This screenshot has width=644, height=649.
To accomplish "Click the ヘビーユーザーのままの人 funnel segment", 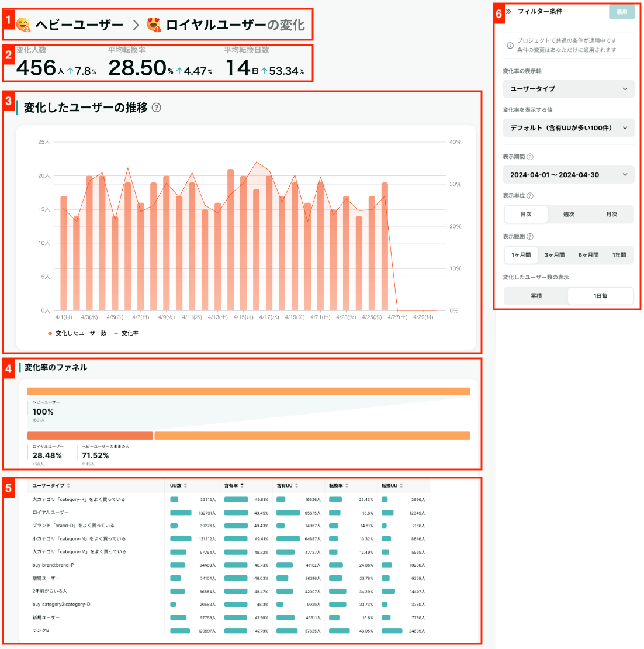I will (312, 436).
